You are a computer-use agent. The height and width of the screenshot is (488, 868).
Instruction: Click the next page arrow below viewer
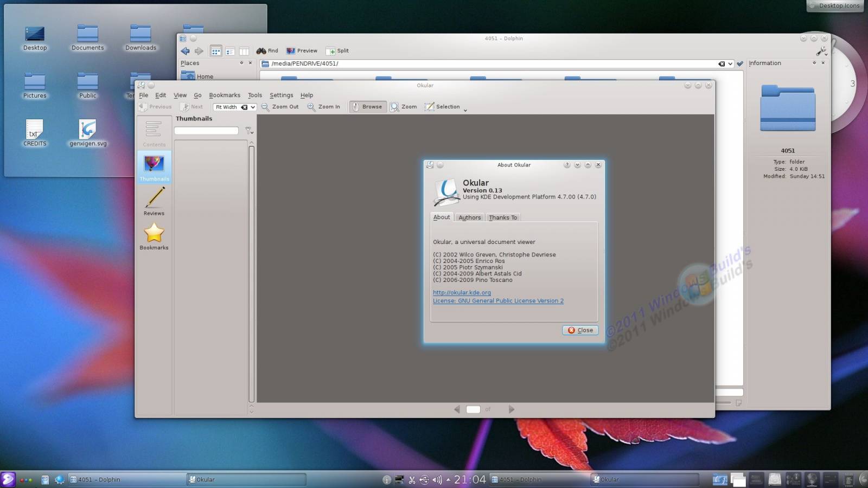[511, 409]
